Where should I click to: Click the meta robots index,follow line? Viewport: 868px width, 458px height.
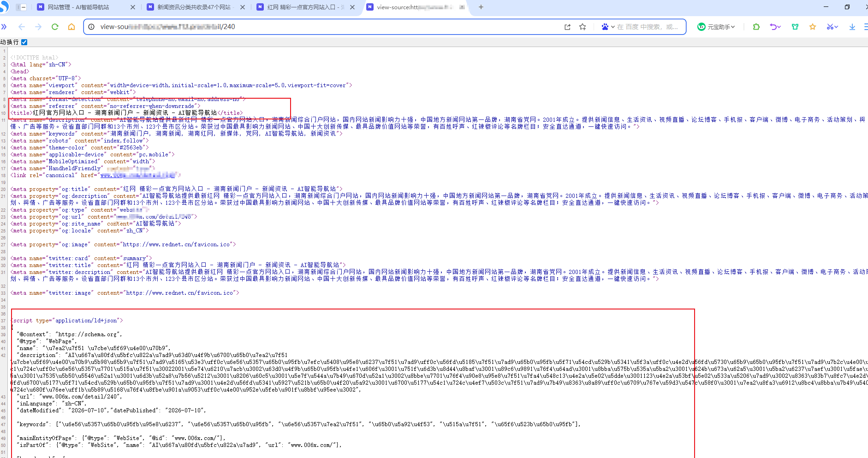80,141
